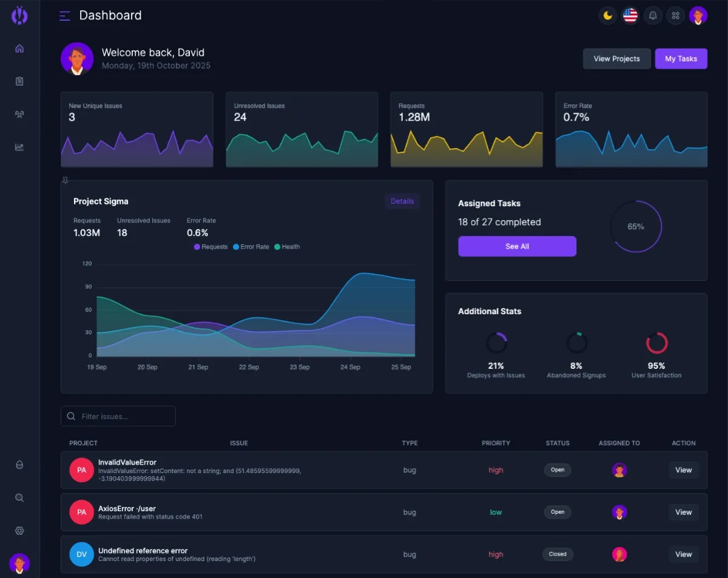
Task: Open the apps grid icon in the header
Action: 675,16
